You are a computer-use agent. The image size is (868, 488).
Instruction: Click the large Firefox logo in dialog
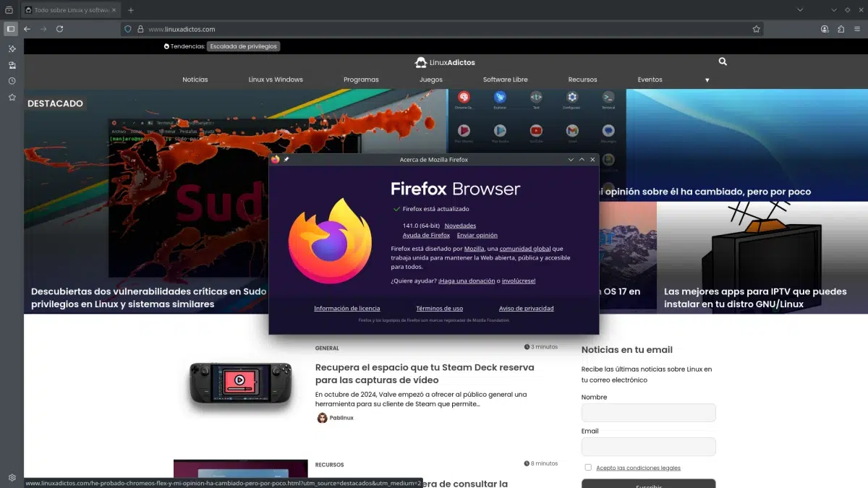point(330,241)
